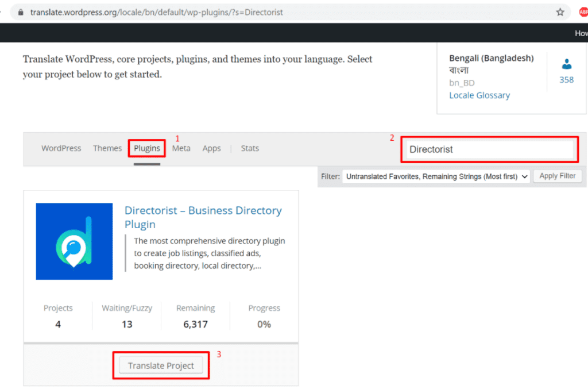The image size is (588, 389).
Task: Open the Meta tab
Action: coord(181,148)
